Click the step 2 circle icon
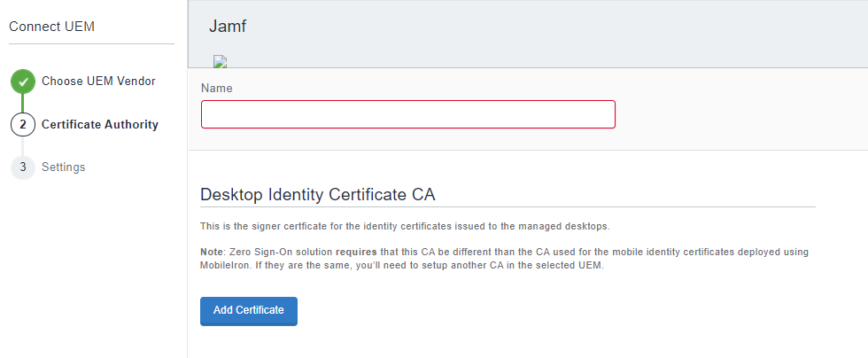 pos(23,125)
